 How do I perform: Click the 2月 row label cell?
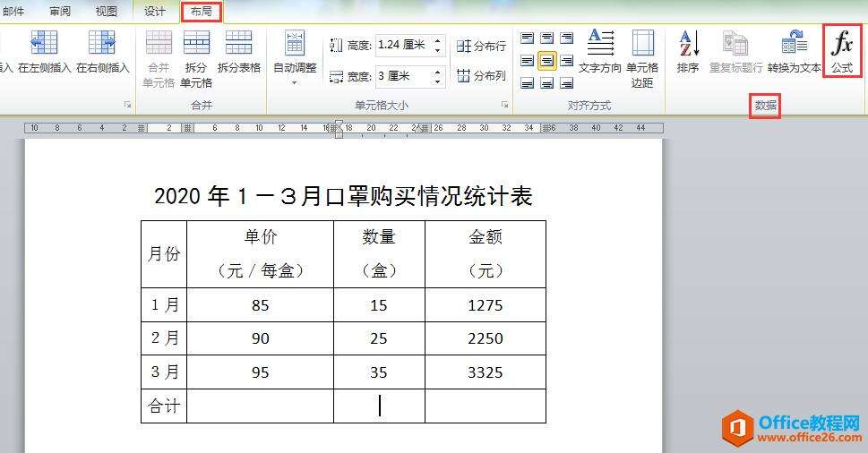(x=164, y=338)
